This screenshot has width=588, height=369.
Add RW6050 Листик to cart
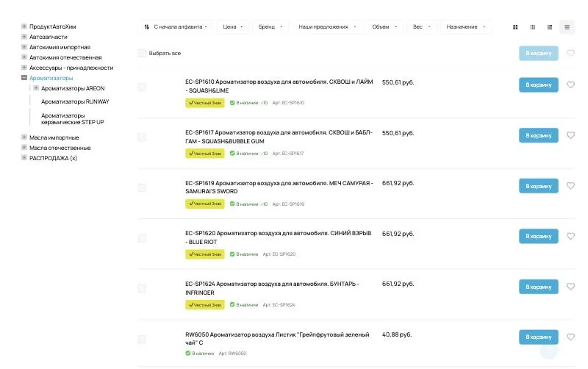click(x=539, y=337)
